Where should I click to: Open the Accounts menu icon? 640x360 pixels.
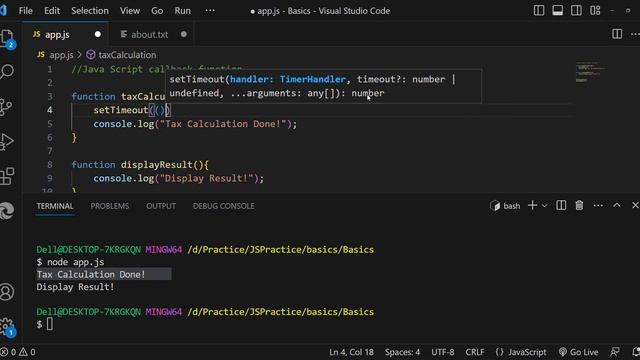pos(7,292)
